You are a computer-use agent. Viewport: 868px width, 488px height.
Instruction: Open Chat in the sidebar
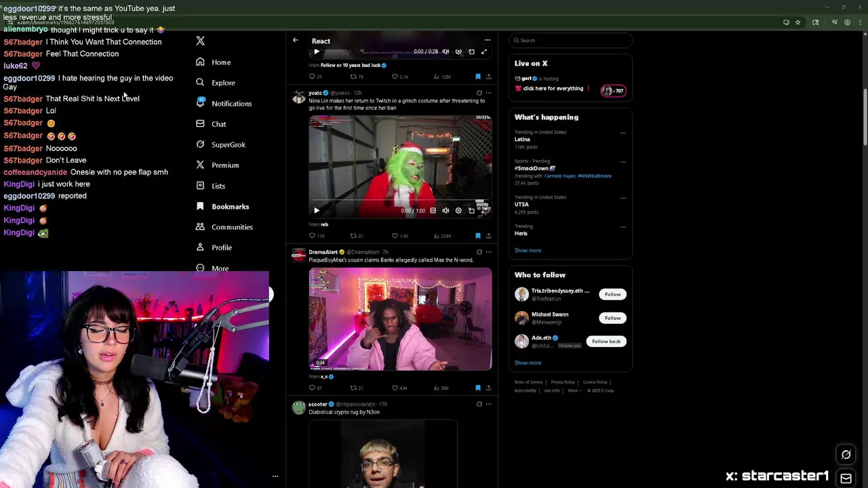[211, 124]
